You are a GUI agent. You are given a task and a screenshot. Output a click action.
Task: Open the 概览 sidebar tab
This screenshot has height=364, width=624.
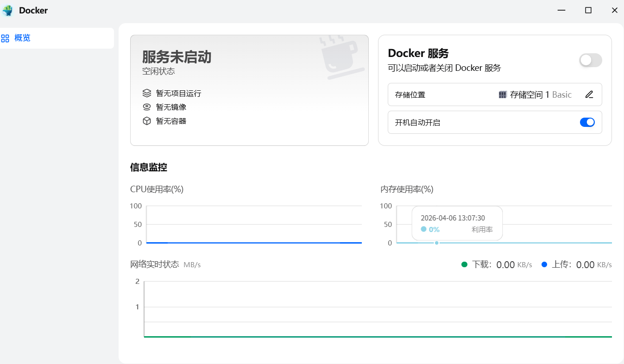(x=57, y=38)
